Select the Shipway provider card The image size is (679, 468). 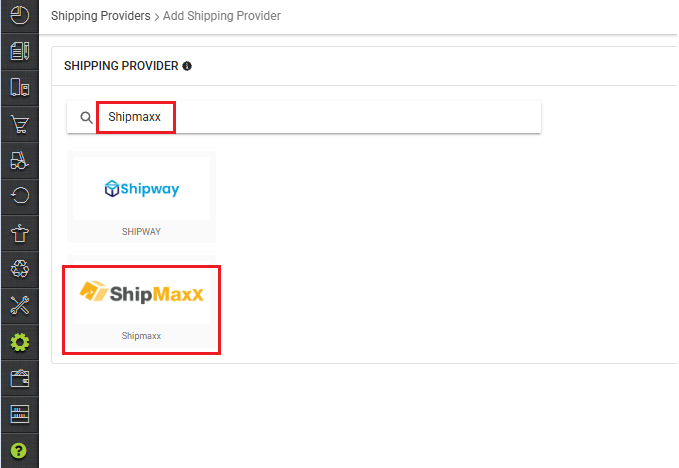141,196
